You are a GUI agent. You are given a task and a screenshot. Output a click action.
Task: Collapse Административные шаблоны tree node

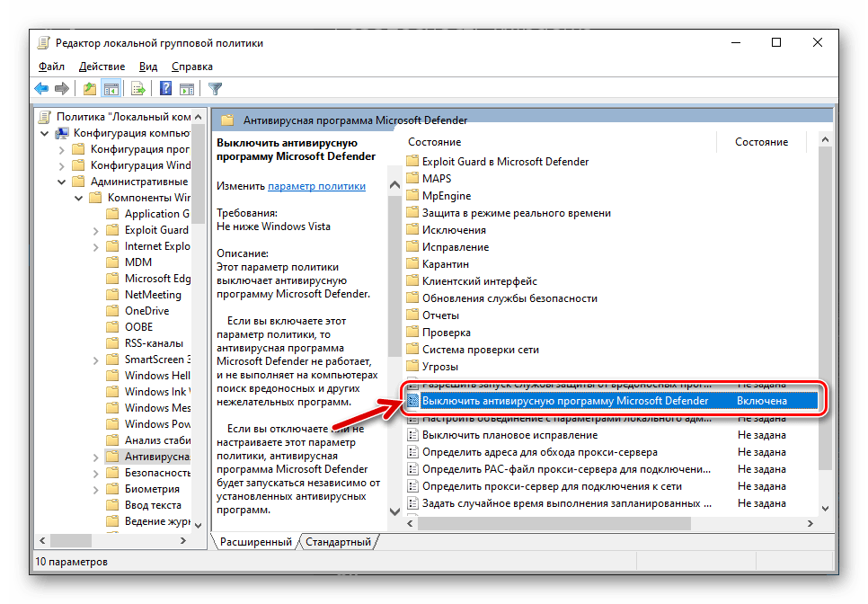click(61, 182)
